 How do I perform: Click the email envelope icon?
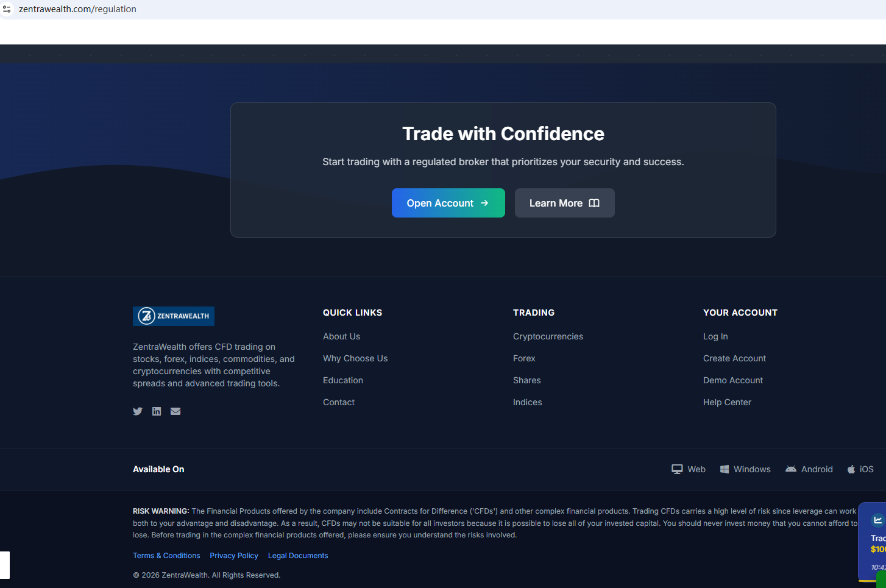tap(175, 411)
